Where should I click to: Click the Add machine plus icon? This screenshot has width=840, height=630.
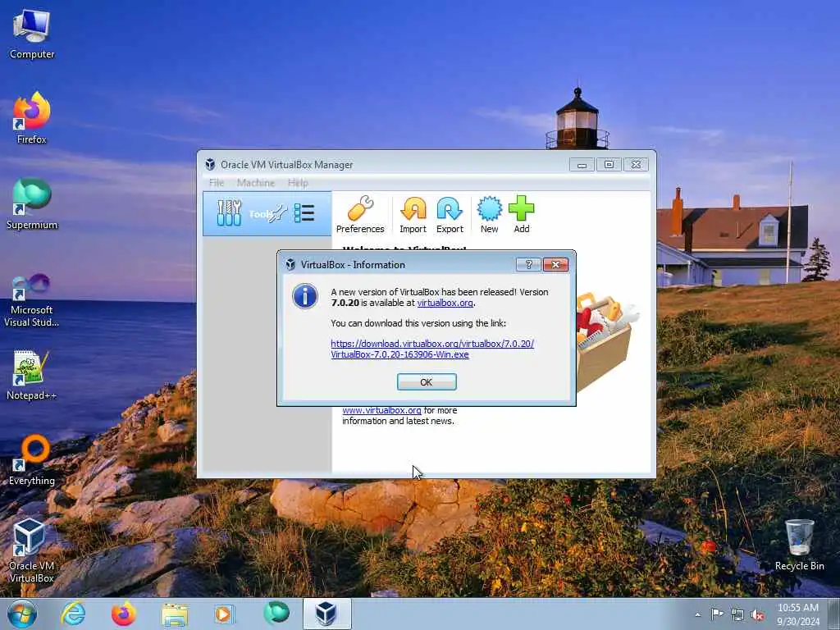coord(521,214)
